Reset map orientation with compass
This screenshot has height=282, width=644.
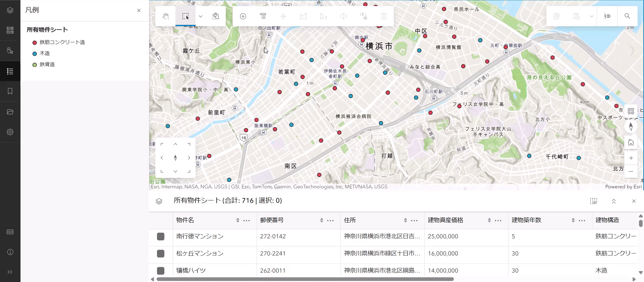pos(631,127)
